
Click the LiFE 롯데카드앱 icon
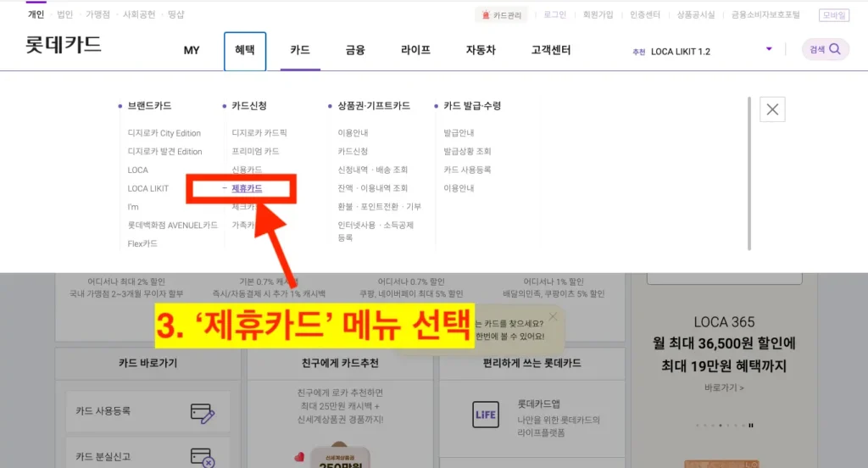(486, 415)
